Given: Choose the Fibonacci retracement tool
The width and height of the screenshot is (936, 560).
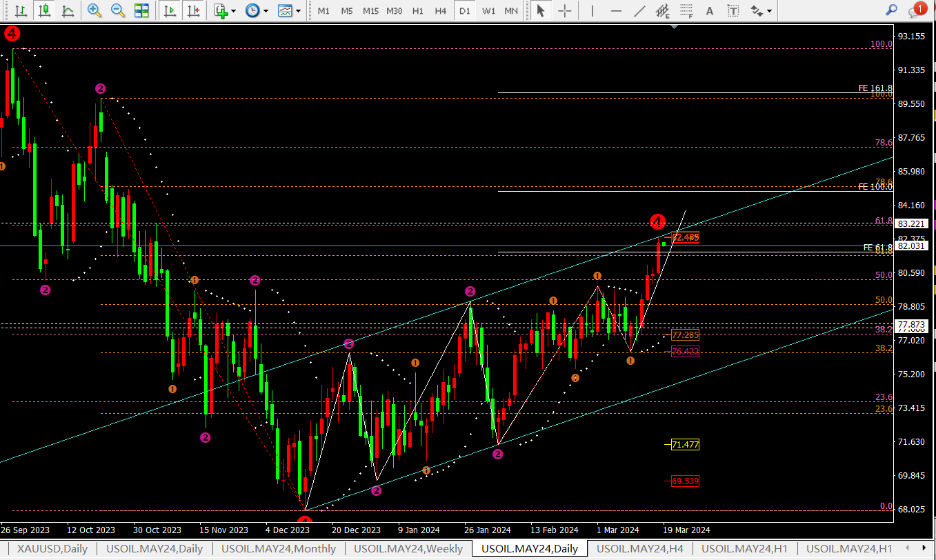Looking at the screenshot, I should point(686,10).
